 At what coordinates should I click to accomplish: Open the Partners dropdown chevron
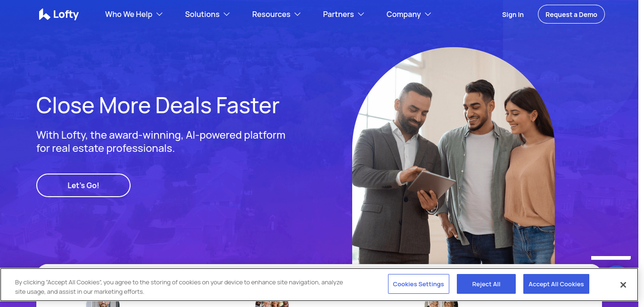tap(361, 15)
